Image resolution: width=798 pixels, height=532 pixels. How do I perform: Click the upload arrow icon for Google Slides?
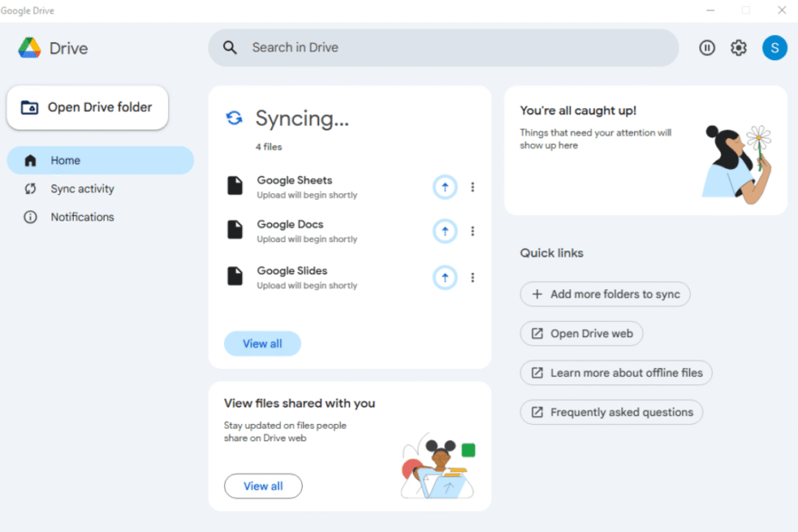[x=444, y=277]
